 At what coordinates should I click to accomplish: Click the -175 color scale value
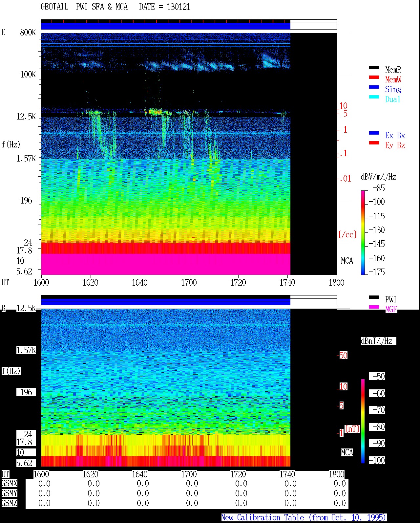(x=377, y=272)
